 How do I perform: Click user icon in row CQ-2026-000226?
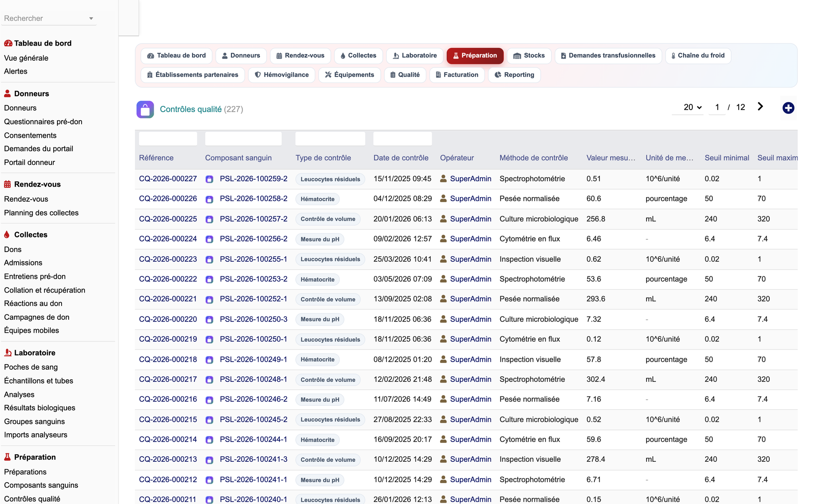coord(443,199)
